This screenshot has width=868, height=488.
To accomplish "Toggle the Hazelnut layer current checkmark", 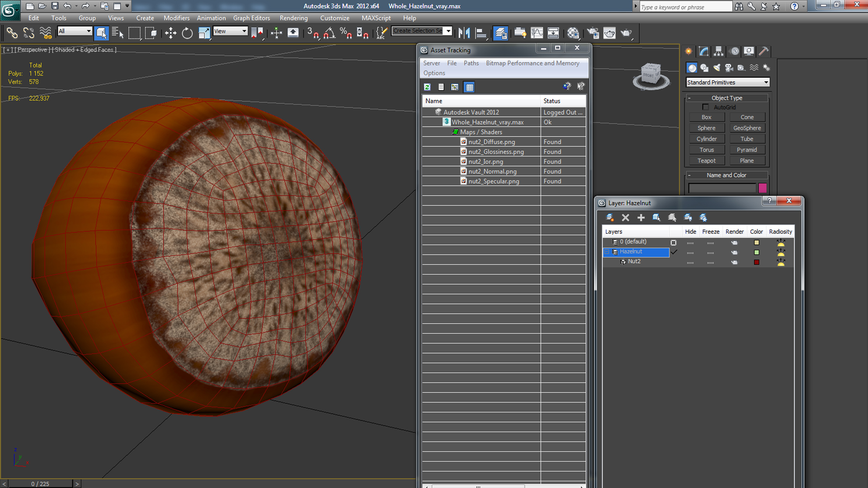I will pyautogui.click(x=674, y=252).
